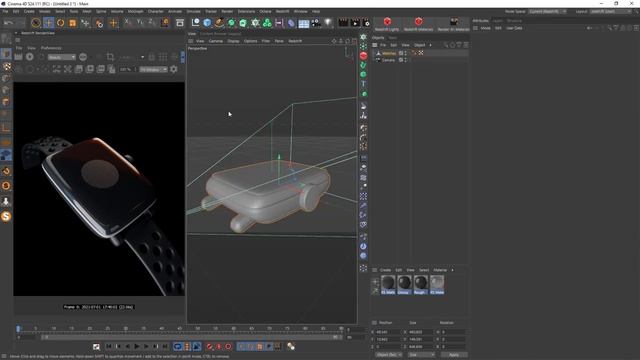Click the Size Y input field
This screenshot has height=360, width=640.
click(420, 339)
